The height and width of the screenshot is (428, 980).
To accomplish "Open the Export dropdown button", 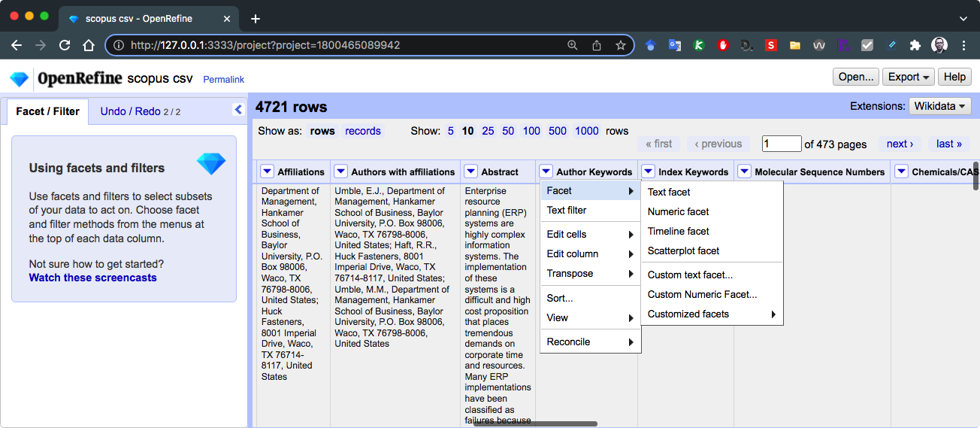I will coord(909,77).
